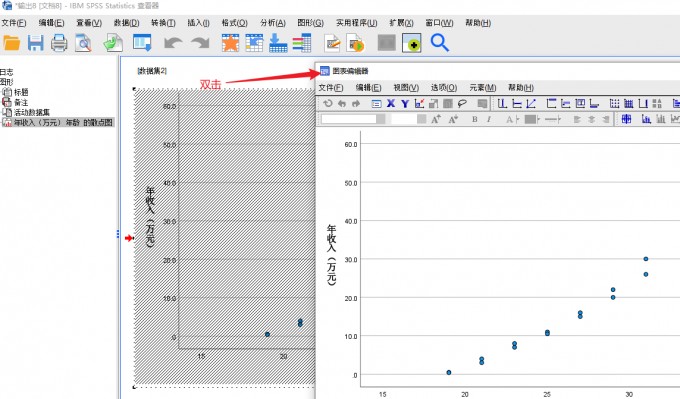The height and width of the screenshot is (399, 680).
Task: Click the Go to Data star table icon
Action: [x=230, y=43]
